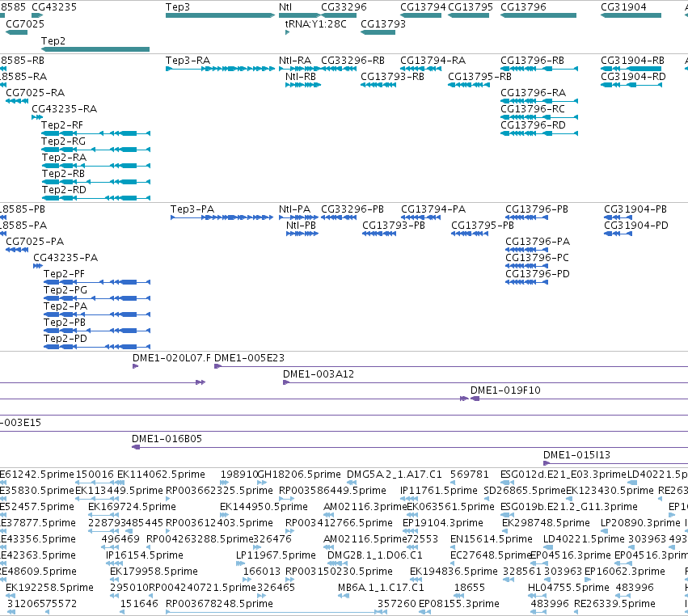
Task: Select EST RP003678248.5prime
Action: [276, 612]
